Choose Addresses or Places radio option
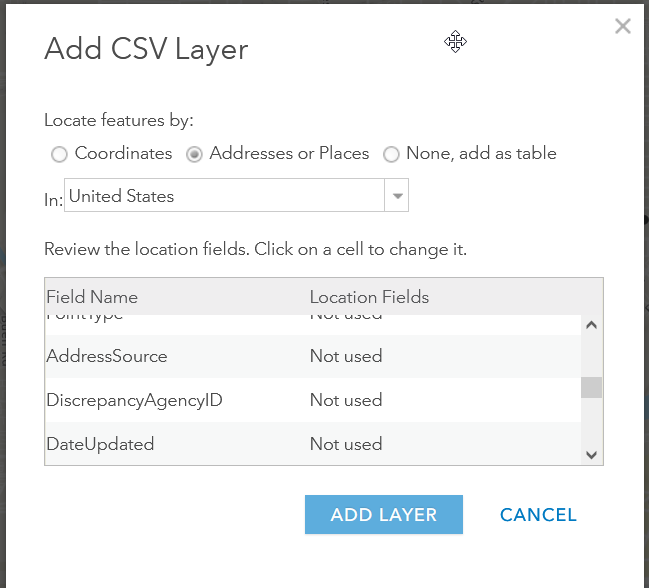This screenshot has width=649, height=588. click(x=194, y=154)
